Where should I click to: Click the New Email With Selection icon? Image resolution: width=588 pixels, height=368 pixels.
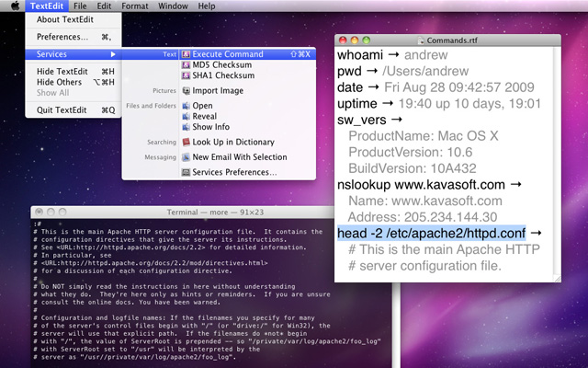186,157
